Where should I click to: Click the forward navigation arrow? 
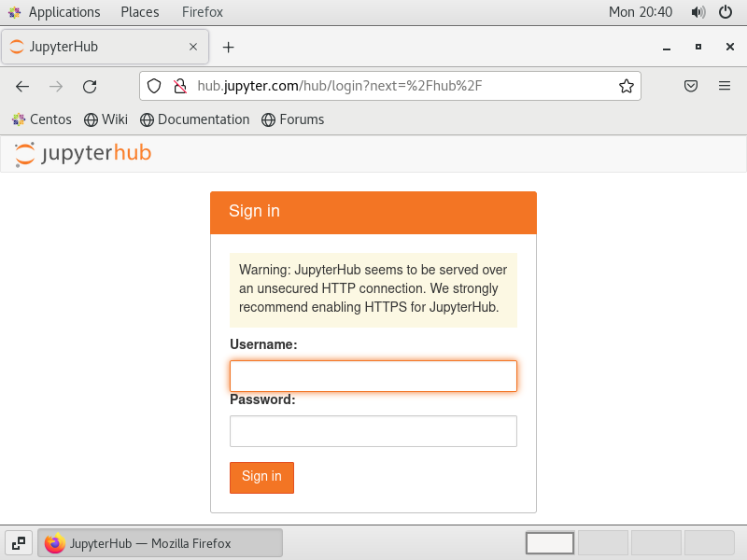(56, 86)
